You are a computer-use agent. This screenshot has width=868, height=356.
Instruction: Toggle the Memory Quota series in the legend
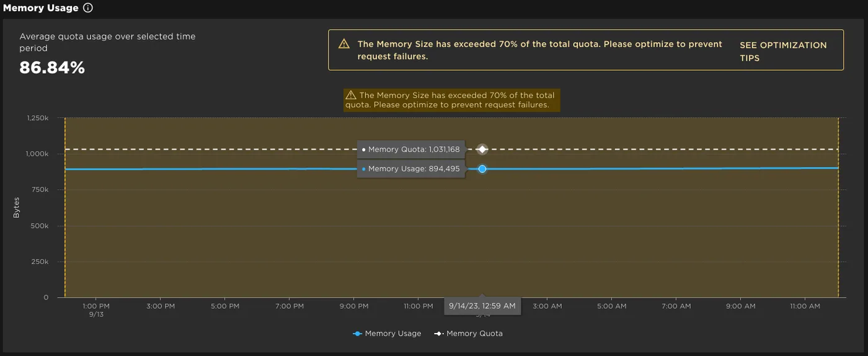coord(468,334)
